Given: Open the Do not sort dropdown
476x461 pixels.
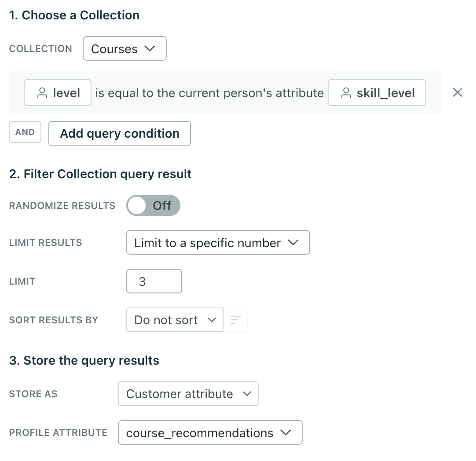Looking at the screenshot, I should click(x=174, y=320).
